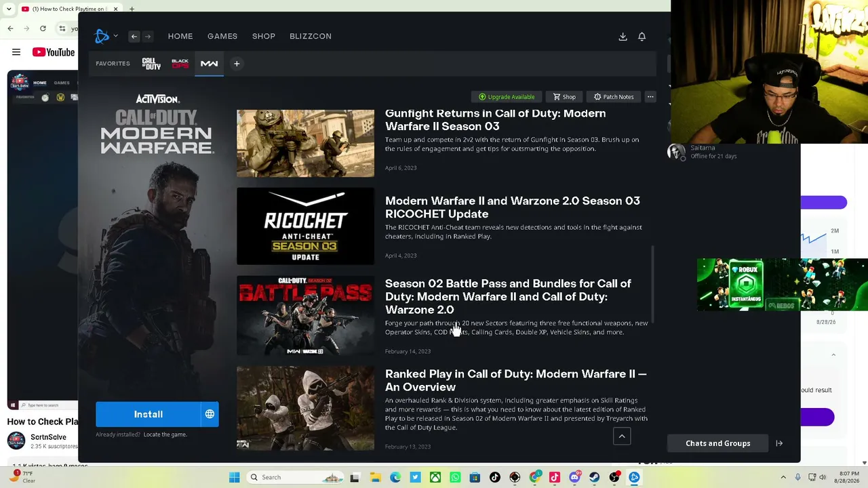Open the BLIZZCON tab
Image resolution: width=868 pixels, height=488 pixels.
[x=311, y=36]
